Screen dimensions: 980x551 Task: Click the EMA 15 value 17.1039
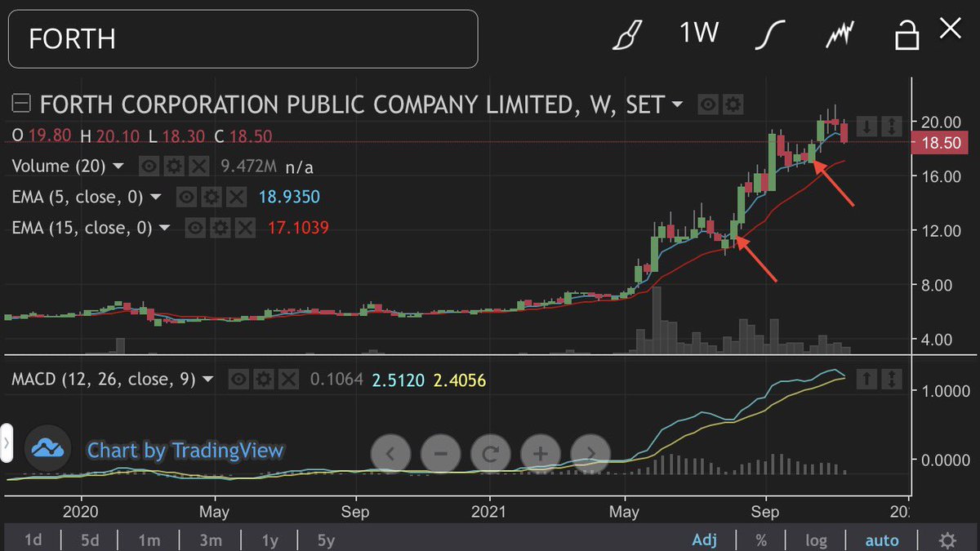coord(298,229)
